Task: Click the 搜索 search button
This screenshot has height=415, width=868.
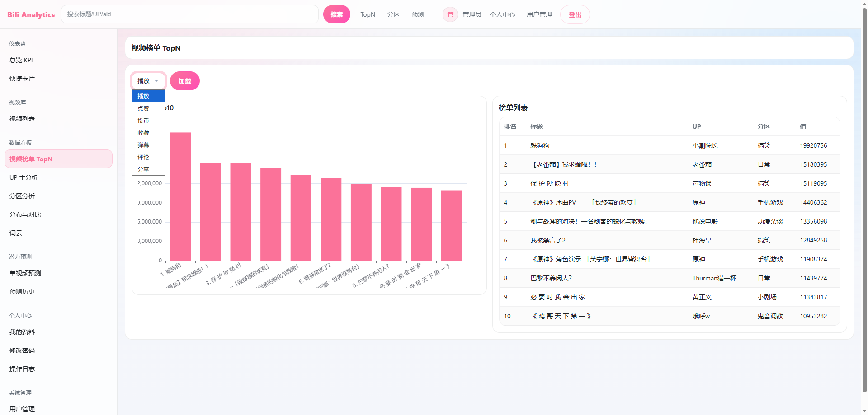Action: (336, 14)
